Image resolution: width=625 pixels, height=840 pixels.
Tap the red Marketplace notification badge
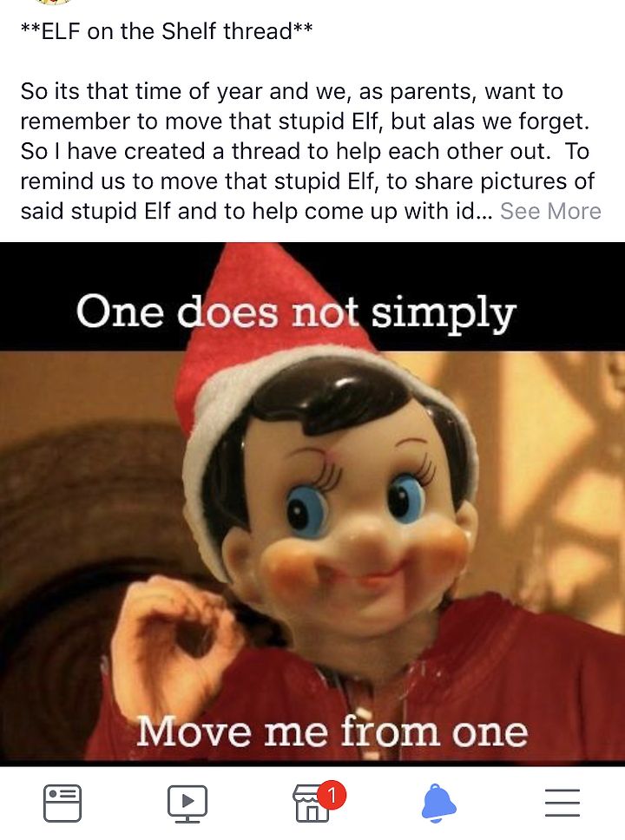[332, 796]
